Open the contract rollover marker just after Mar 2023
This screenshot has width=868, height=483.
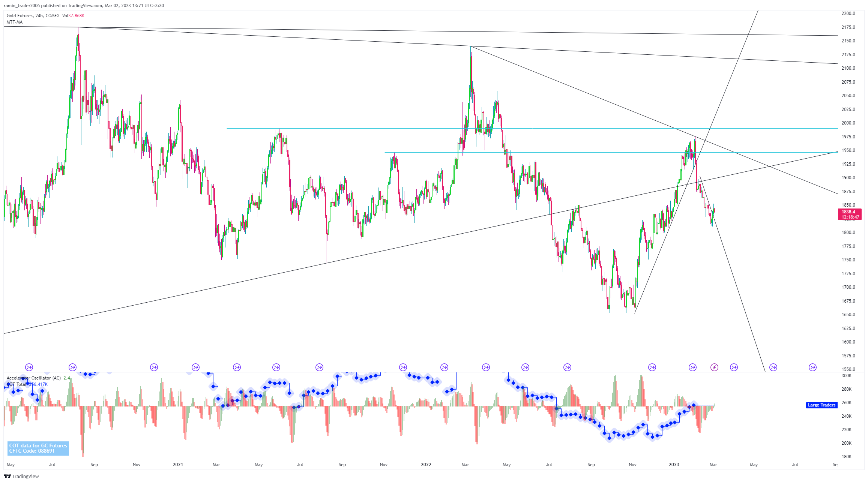(x=734, y=367)
